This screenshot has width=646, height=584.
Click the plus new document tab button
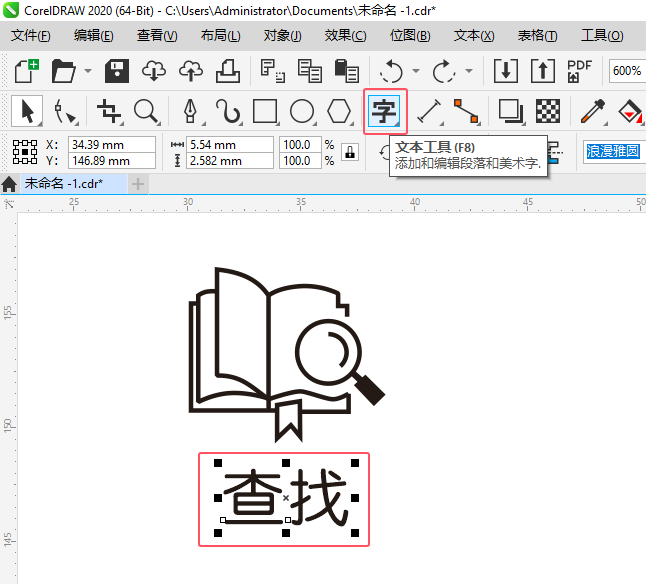click(138, 184)
